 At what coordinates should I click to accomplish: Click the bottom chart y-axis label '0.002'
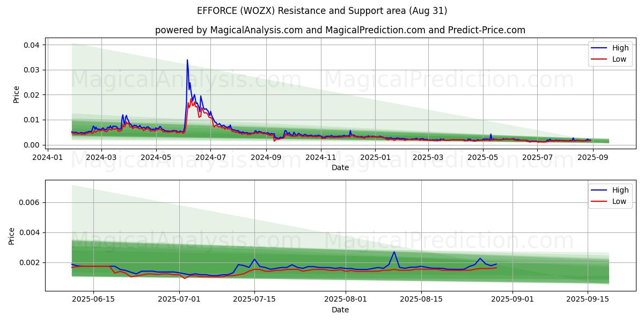29,263
